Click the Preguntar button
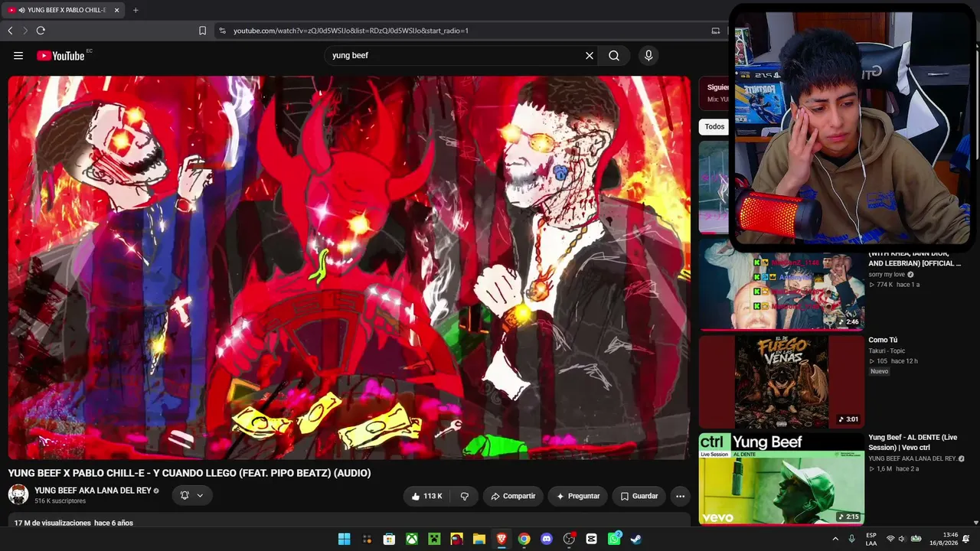 pyautogui.click(x=578, y=496)
